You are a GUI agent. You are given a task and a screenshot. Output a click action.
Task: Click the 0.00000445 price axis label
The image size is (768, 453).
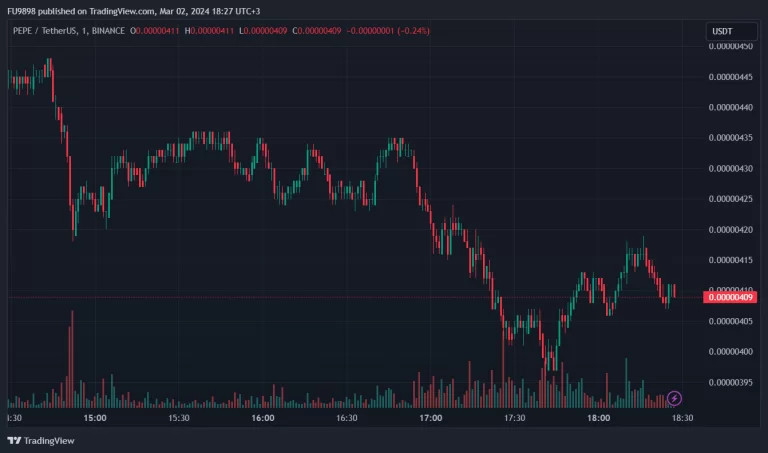(730, 77)
